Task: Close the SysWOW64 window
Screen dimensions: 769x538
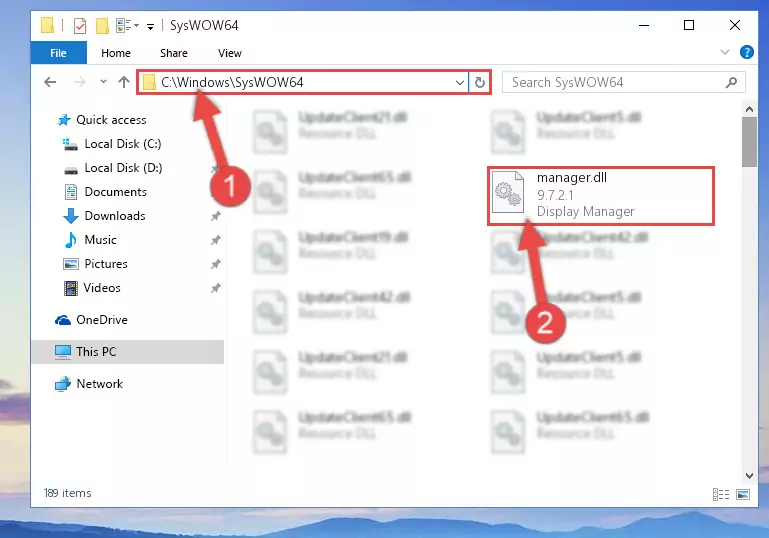Action: click(x=734, y=25)
